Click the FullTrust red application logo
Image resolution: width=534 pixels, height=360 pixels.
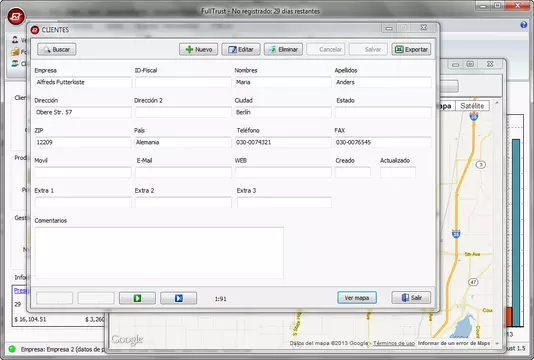tap(16, 16)
